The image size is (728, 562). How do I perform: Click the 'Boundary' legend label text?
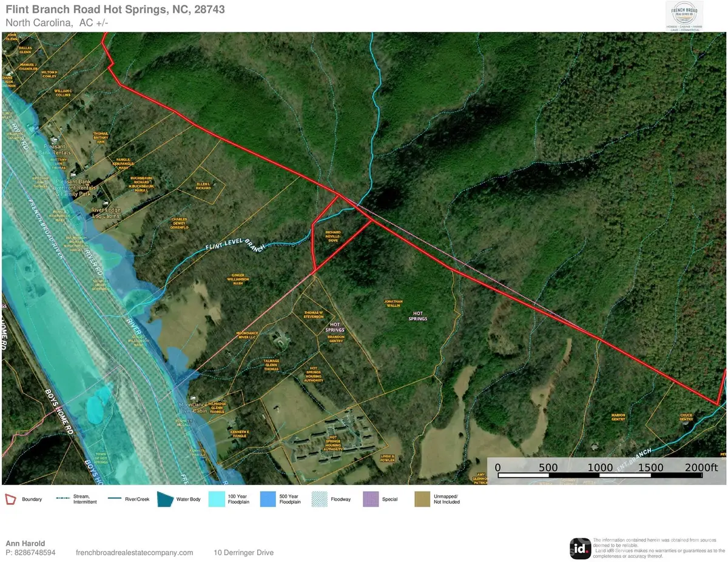[32, 500]
